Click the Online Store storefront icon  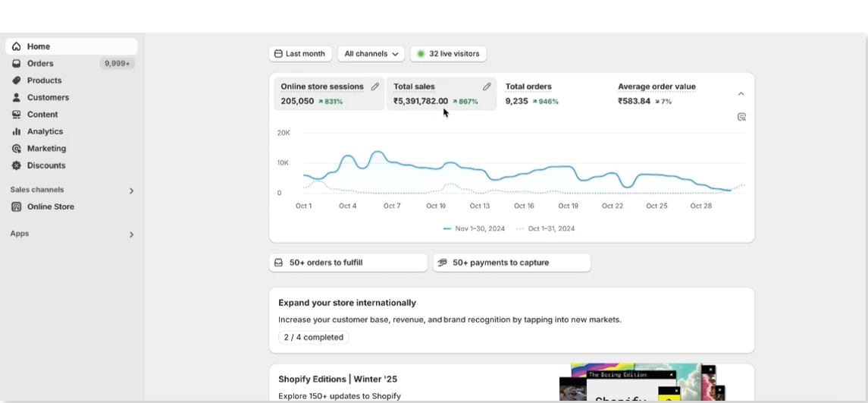17,206
